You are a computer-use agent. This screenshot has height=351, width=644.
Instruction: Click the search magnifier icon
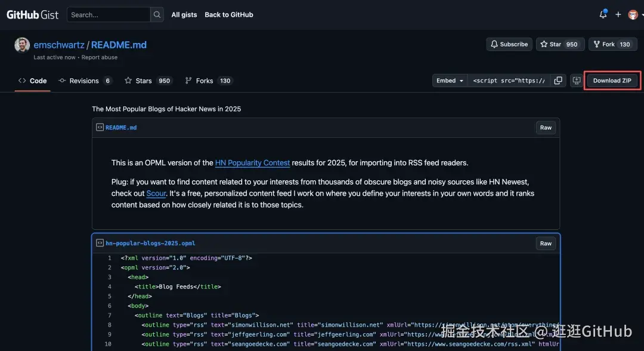(157, 14)
